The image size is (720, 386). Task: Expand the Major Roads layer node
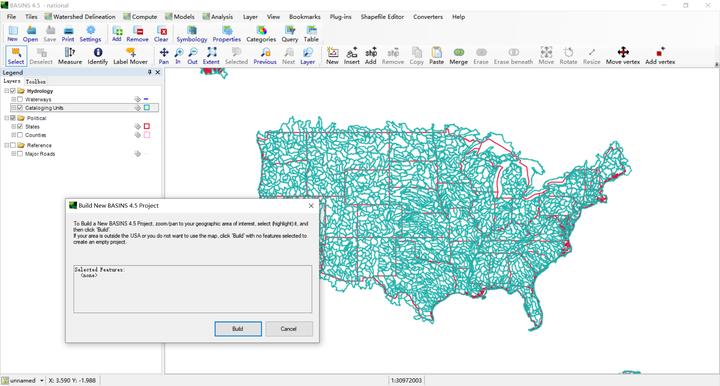(x=14, y=154)
